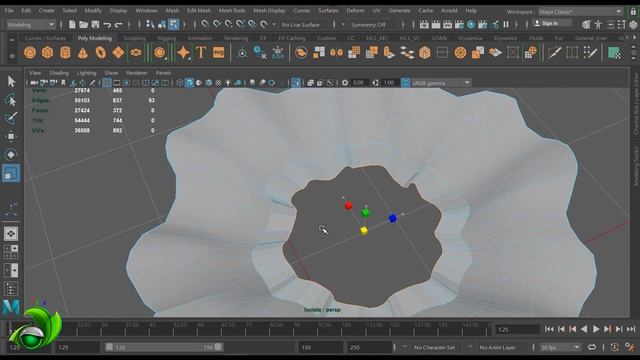The width and height of the screenshot is (640, 360).
Task: Toggle the Auto Keyframe button
Action: click(x=614, y=347)
